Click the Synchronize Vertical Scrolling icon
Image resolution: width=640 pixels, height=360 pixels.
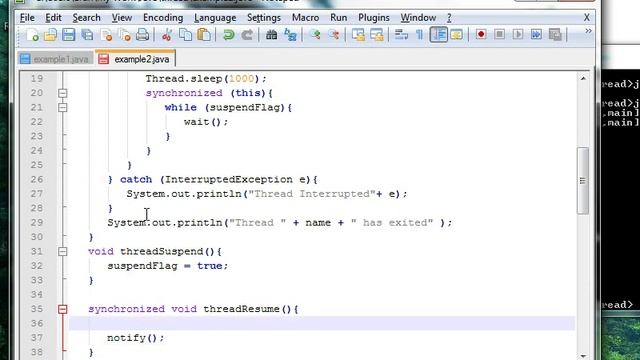tap(358, 35)
